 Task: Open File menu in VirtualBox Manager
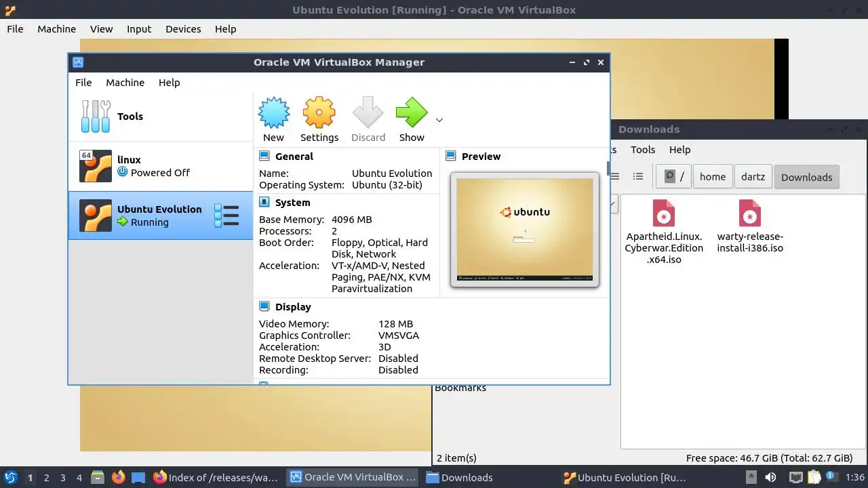tap(83, 83)
